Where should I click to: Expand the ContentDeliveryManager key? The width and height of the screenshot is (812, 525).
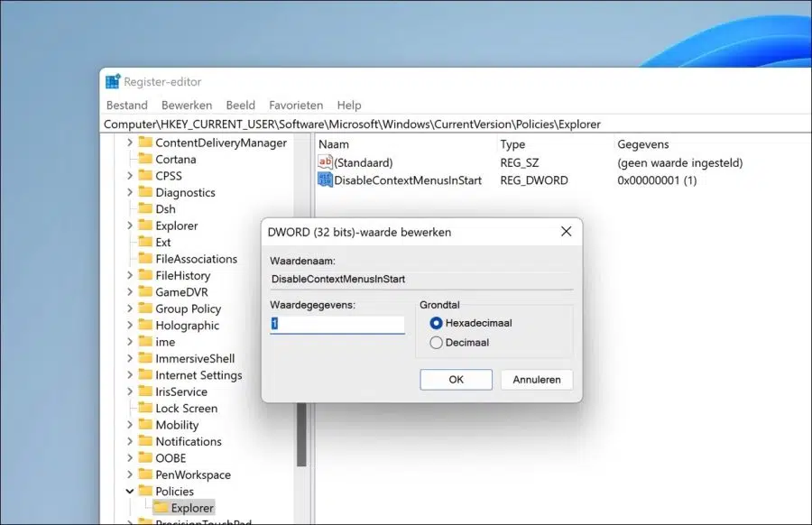[x=129, y=143]
